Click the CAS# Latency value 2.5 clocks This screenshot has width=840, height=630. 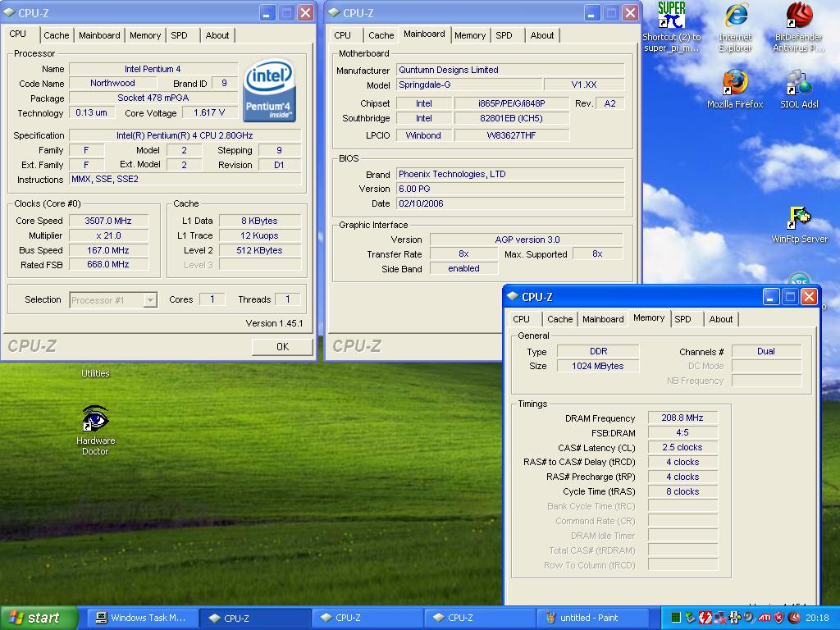(682, 447)
